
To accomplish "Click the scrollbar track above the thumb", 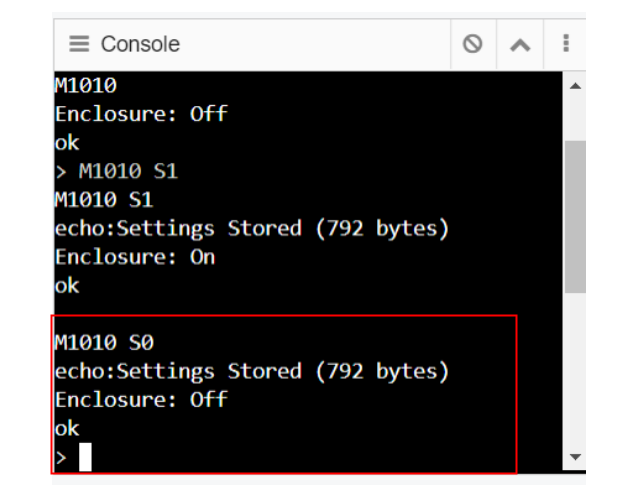I will click(575, 116).
